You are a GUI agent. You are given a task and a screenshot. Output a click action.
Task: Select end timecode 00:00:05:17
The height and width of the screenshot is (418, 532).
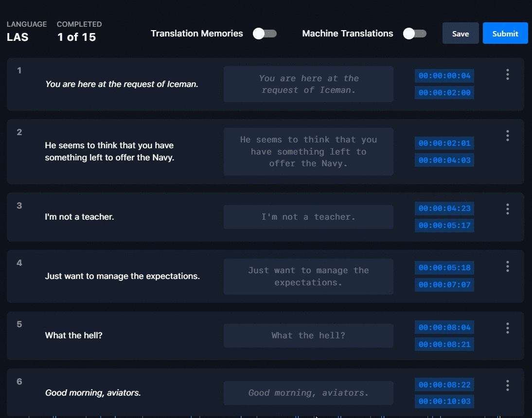[444, 226]
